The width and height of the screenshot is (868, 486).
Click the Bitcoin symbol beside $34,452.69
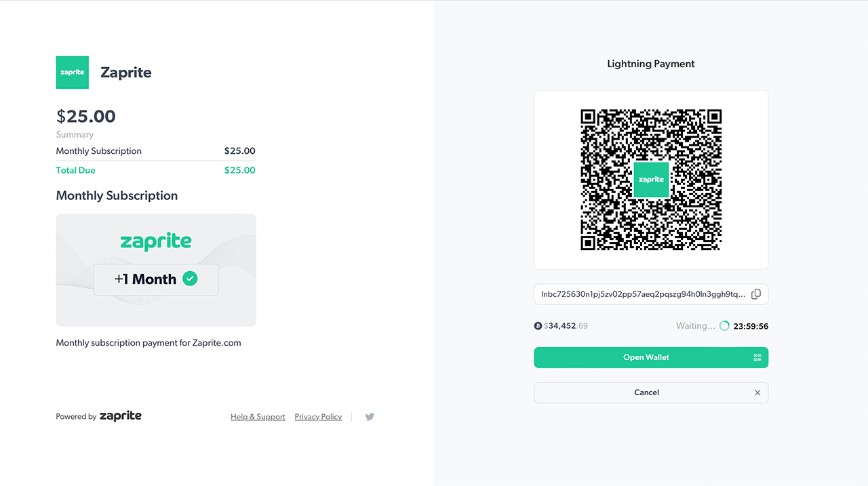pyautogui.click(x=538, y=326)
